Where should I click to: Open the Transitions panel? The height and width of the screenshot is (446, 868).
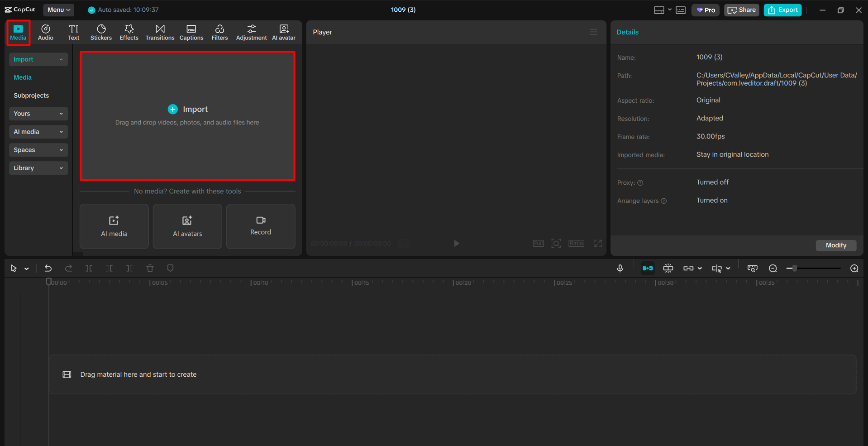[160, 32]
